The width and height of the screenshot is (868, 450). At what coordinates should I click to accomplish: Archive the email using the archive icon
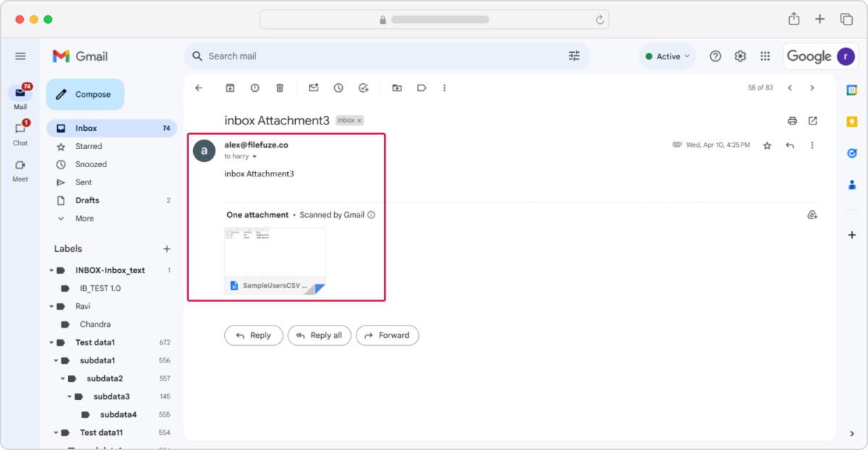(x=230, y=88)
